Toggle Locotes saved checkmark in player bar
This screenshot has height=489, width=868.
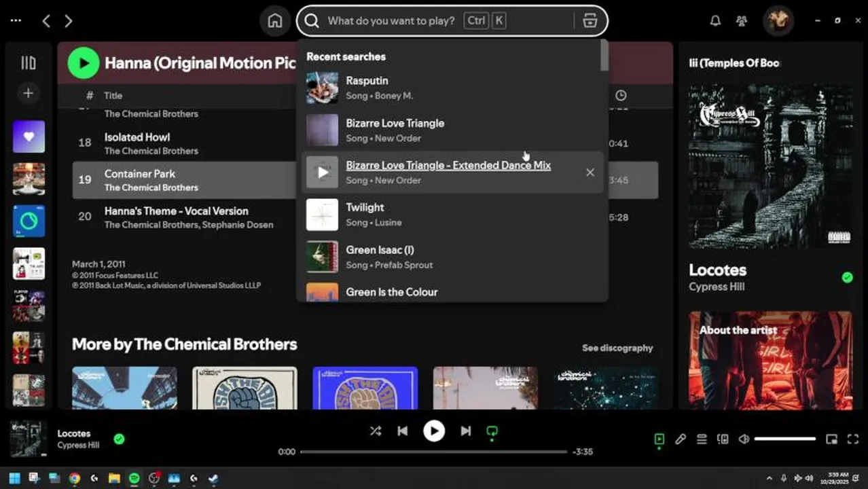[119, 439]
